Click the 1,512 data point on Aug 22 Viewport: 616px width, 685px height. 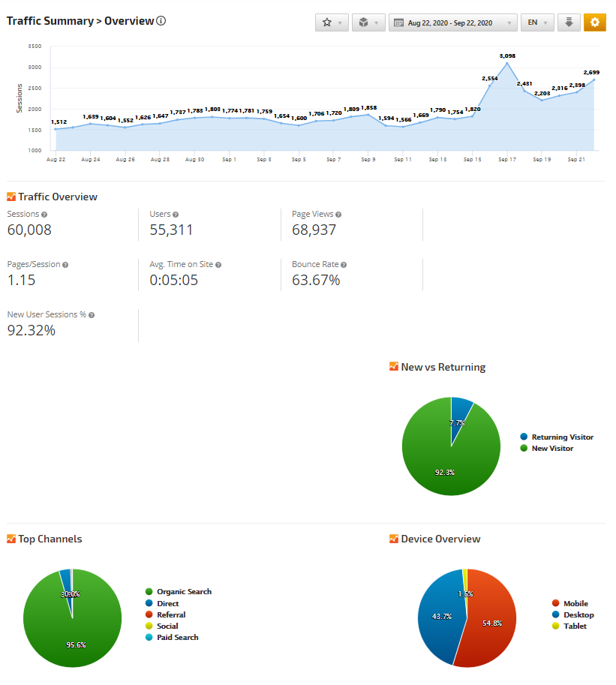click(x=56, y=129)
